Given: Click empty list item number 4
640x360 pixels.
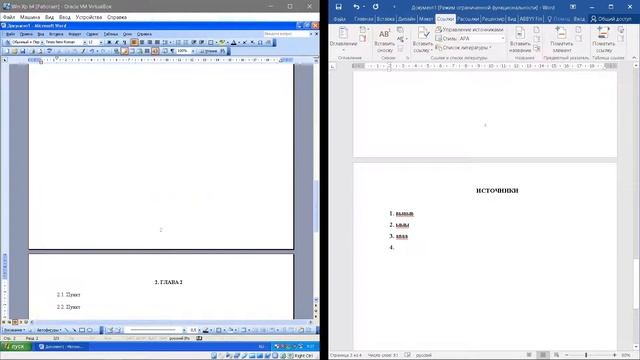Looking at the screenshot, I should coord(392,247).
